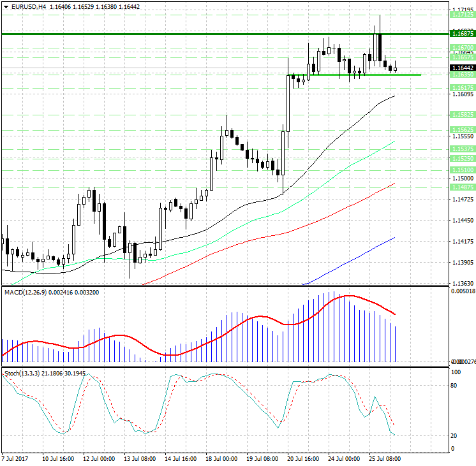The width and height of the screenshot is (476, 466).
Task: Select the 25 Jul 08:00 time label
Action: point(385,458)
